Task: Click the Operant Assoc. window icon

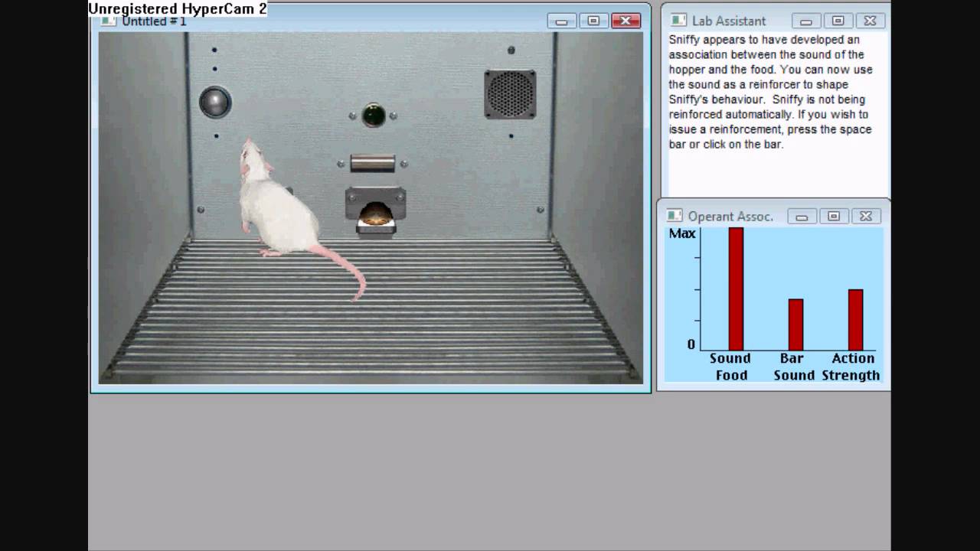Action: (x=674, y=217)
